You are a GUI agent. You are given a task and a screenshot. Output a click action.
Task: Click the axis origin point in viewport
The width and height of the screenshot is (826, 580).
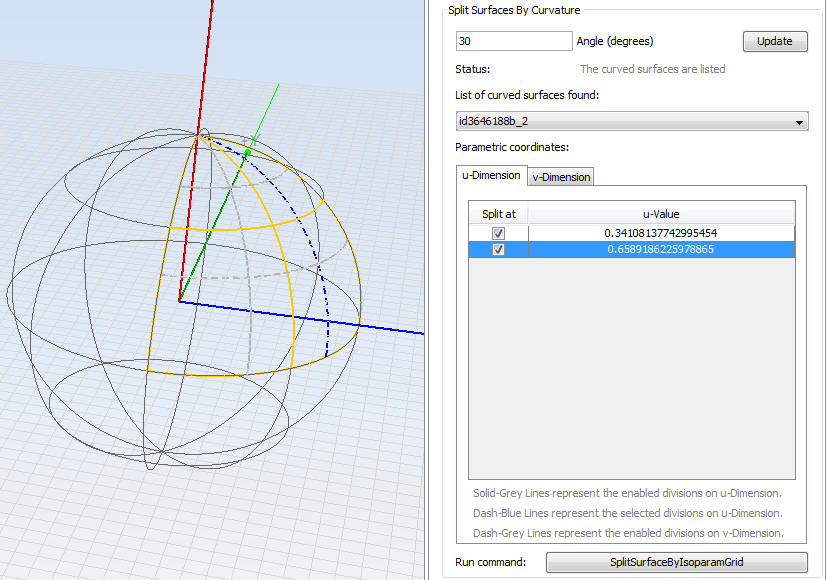[180, 300]
